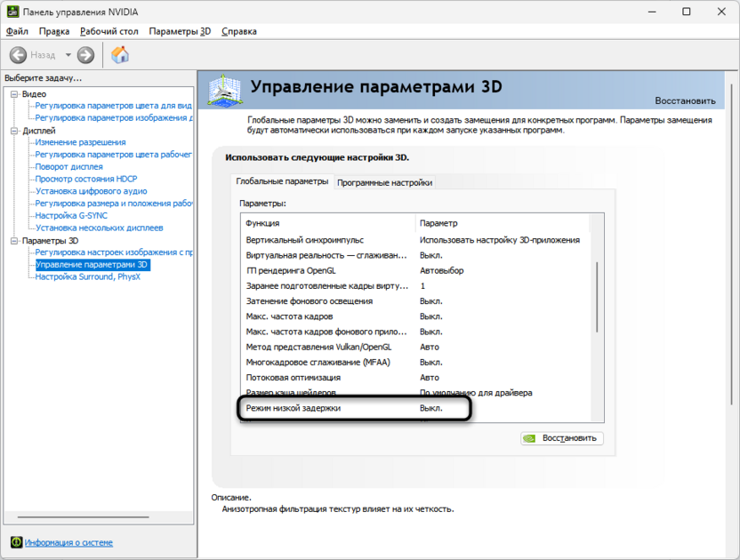This screenshot has width=740, height=560.
Task: Maximize the NVIDIA control panel window
Action: 687,12
